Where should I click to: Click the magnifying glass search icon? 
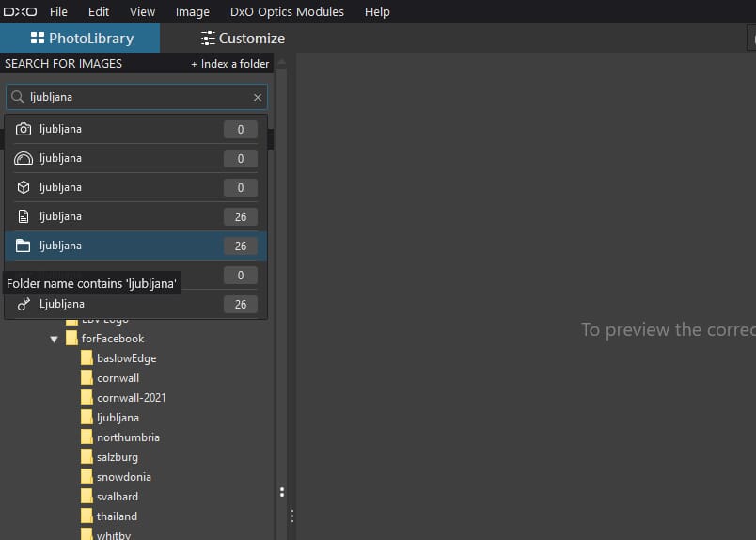coord(18,97)
